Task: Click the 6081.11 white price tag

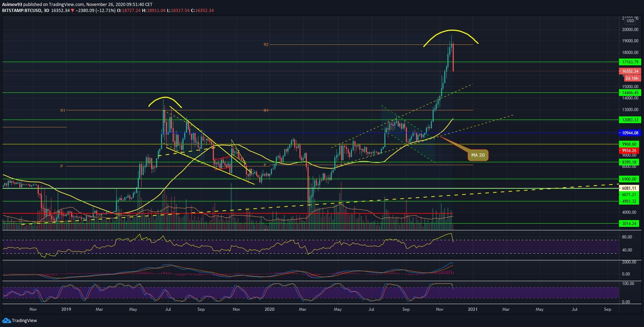Action: [630, 188]
